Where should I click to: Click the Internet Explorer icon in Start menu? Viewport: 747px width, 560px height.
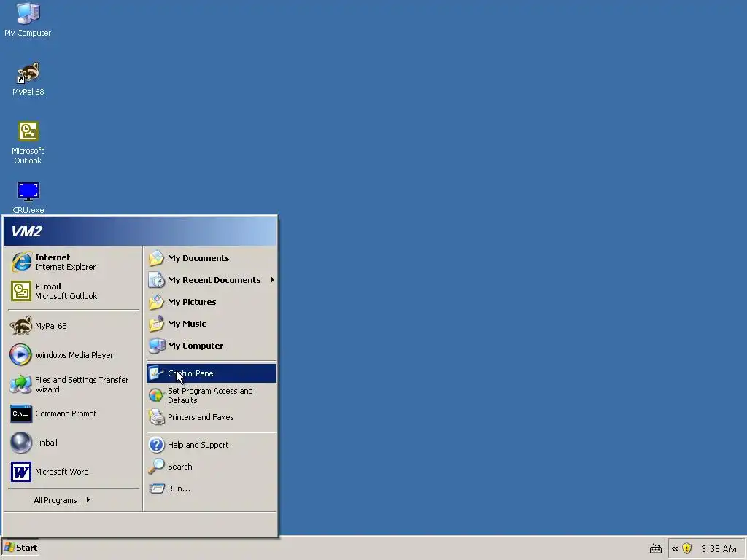coord(21,262)
